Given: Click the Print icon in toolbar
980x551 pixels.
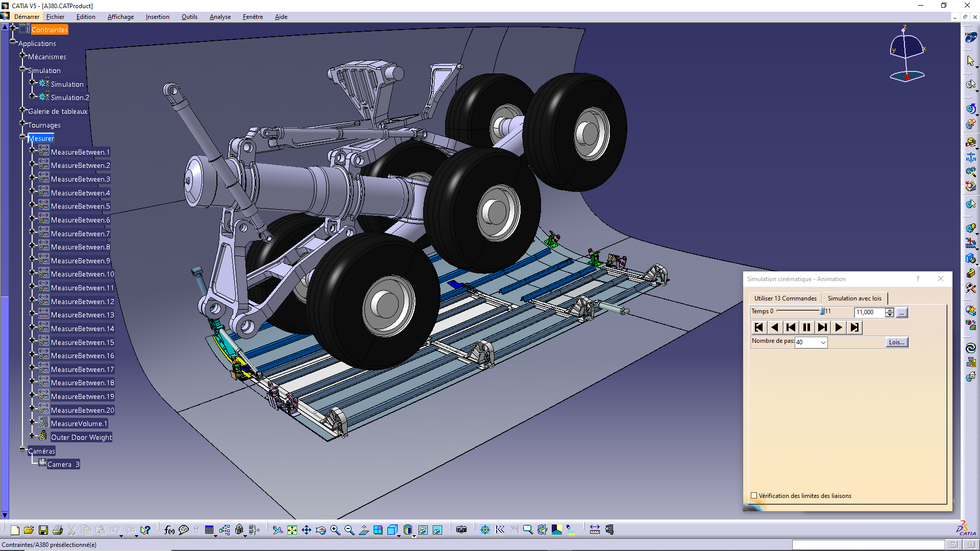Looking at the screenshot, I should point(58,530).
